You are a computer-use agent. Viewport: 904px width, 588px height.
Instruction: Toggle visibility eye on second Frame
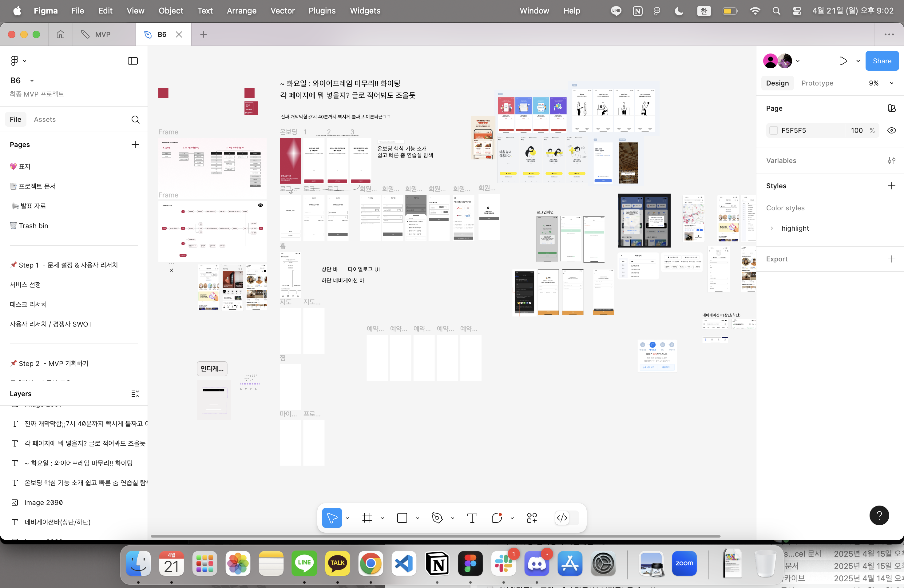coord(260,205)
